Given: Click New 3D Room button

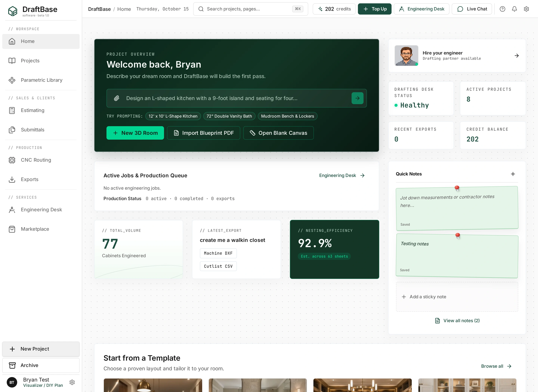Looking at the screenshot, I should pos(135,133).
